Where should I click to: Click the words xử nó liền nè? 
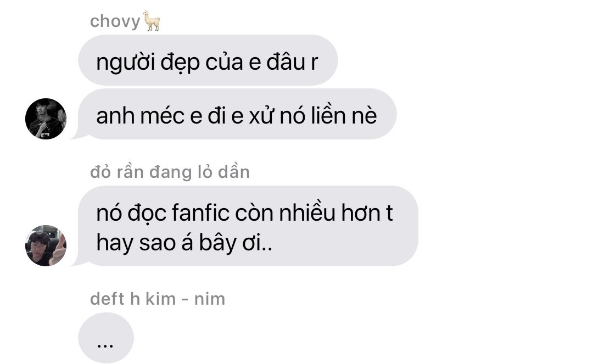tap(313, 116)
